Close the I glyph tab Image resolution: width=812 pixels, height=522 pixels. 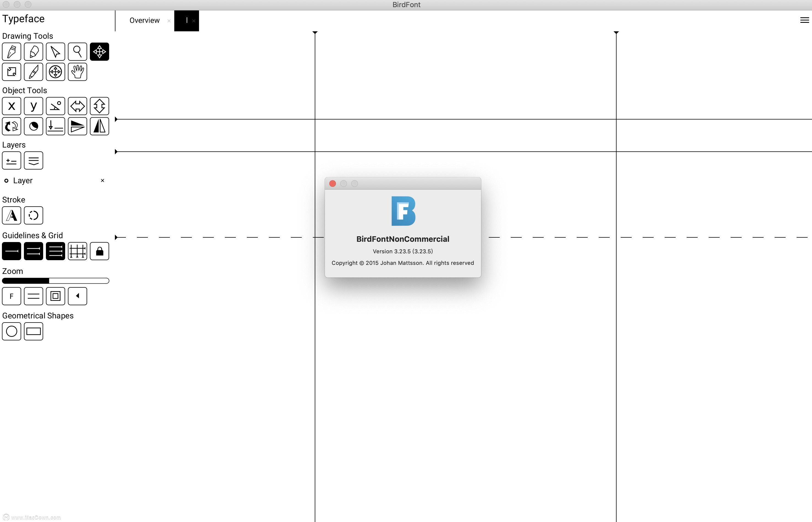tap(194, 21)
